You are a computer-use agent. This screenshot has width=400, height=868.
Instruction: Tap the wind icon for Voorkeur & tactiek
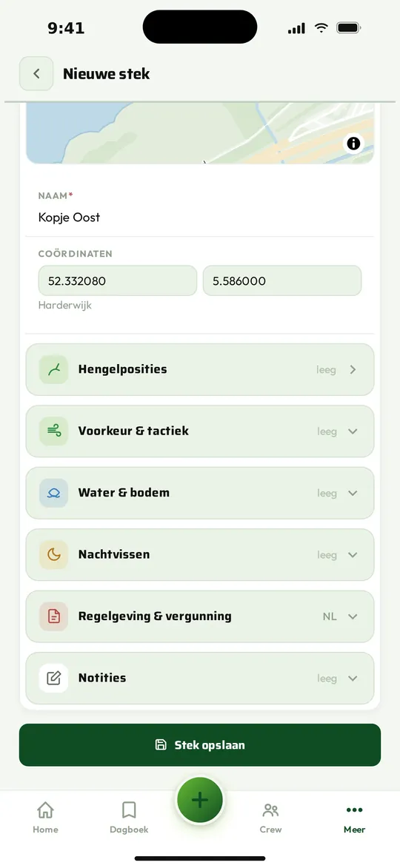tap(54, 431)
